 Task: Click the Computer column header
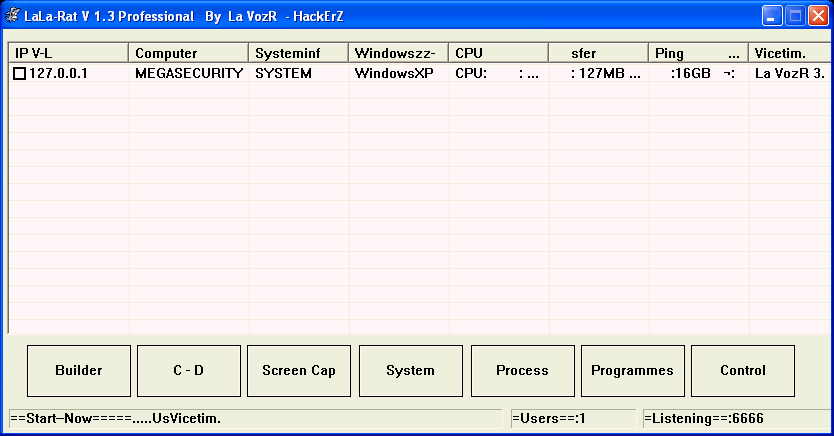(188, 53)
